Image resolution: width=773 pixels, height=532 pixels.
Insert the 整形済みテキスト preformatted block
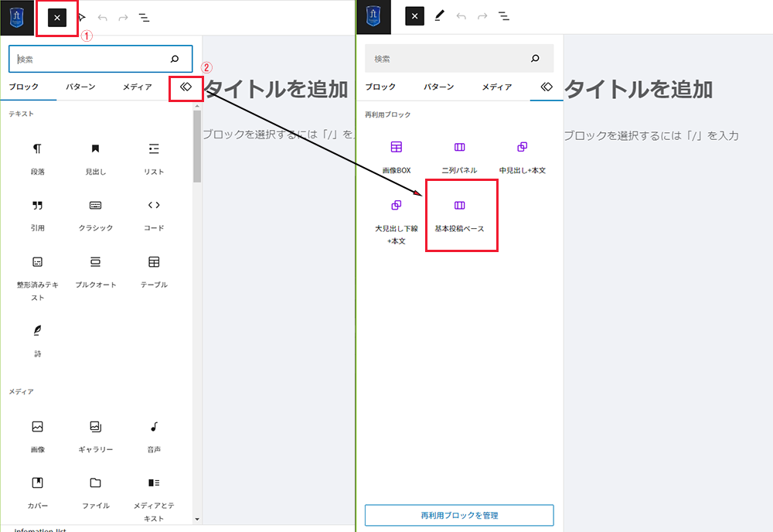click(x=37, y=278)
